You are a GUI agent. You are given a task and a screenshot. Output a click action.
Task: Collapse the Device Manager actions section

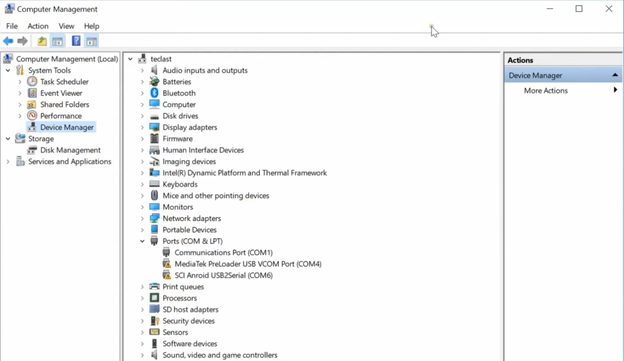[615, 75]
